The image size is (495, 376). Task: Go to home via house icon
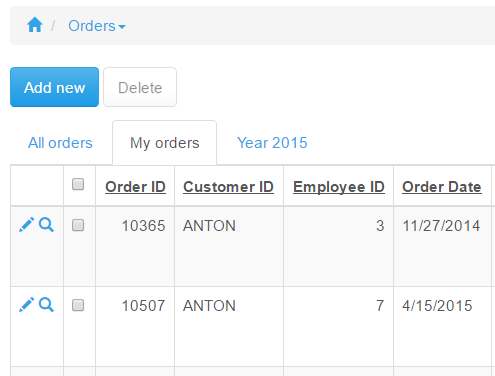35,25
